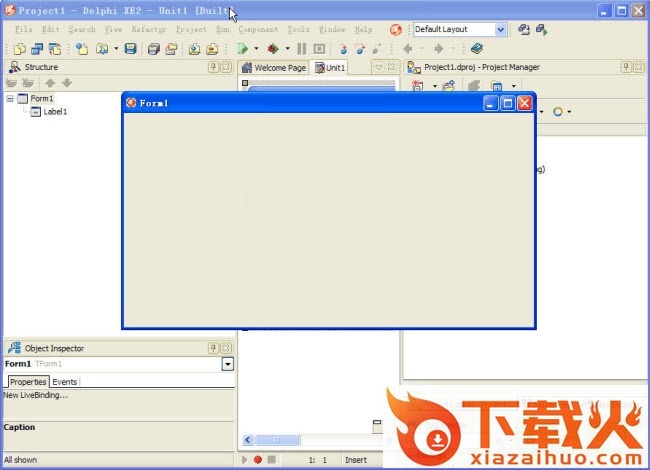The image size is (650, 470).
Task: Click the New Items toolbar icon
Action: coord(19,49)
